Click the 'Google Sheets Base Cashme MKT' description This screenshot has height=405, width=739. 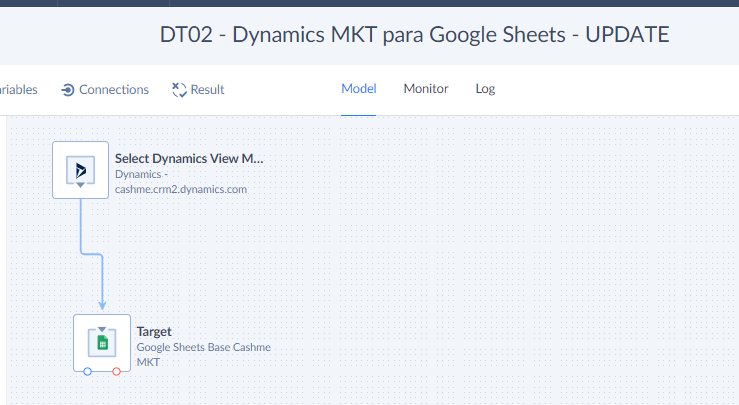[204, 355]
